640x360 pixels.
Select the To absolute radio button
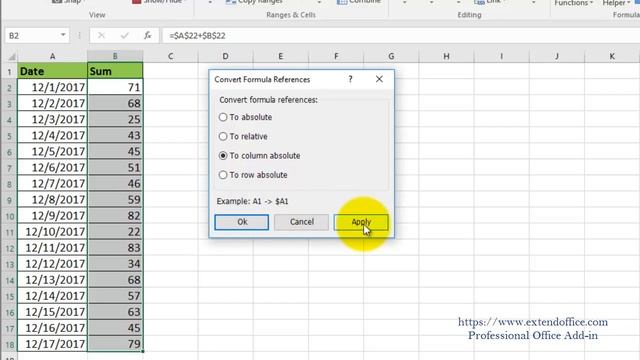pyautogui.click(x=223, y=117)
